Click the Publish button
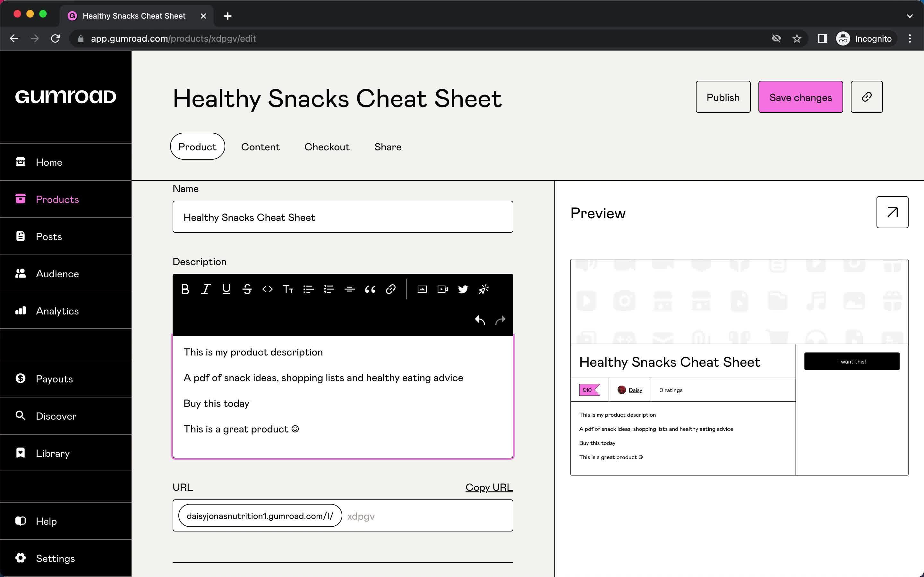Viewport: 924px width, 577px height. click(723, 96)
